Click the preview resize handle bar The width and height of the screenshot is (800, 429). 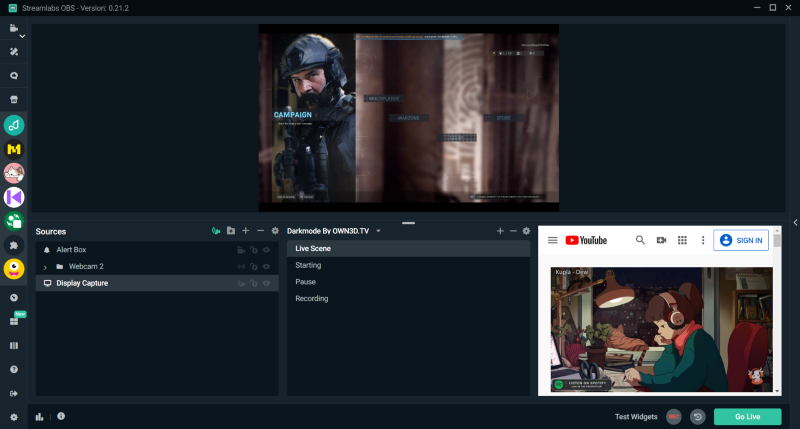click(x=408, y=223)
